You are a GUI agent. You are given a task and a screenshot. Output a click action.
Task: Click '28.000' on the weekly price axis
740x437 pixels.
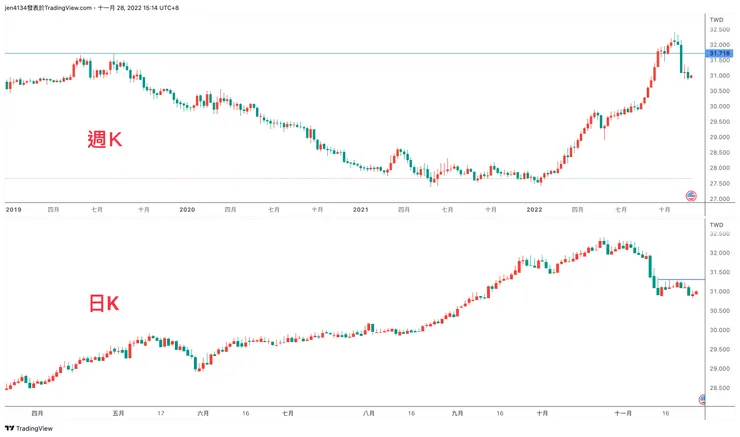click(720, 168)
